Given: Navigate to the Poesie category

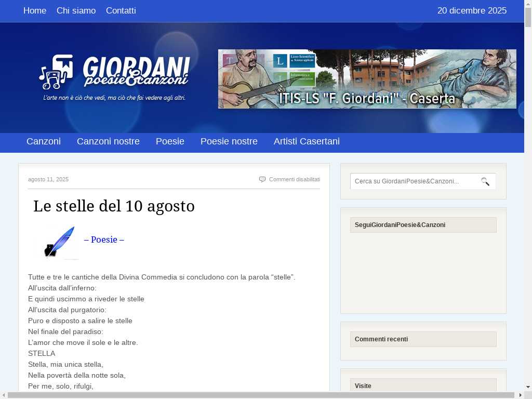Looking at the screenshot, I should click(170, 141).
